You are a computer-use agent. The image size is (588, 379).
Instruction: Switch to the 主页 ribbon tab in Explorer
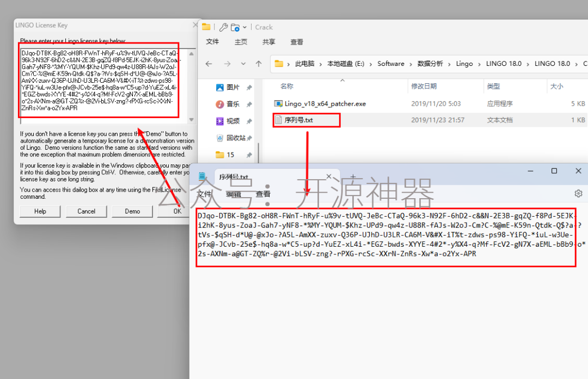pos(241,41)
